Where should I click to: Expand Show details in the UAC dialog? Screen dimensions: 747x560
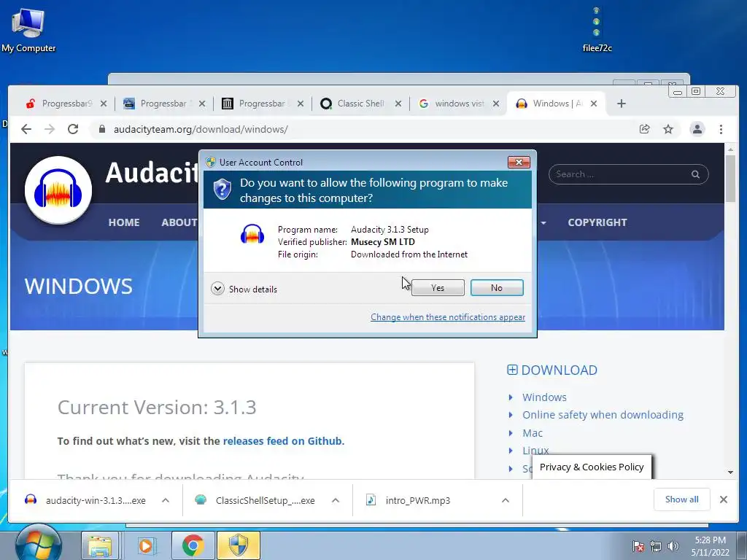coord(244,289)
